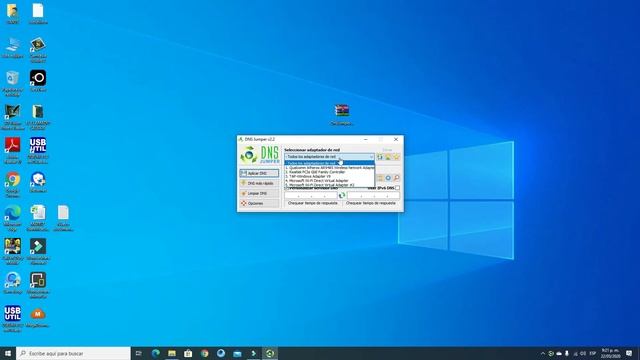Select 'Todos los adaptadores de red' in list
The height and width of the screenshot is (360, 640).
(x=329, y=163)
